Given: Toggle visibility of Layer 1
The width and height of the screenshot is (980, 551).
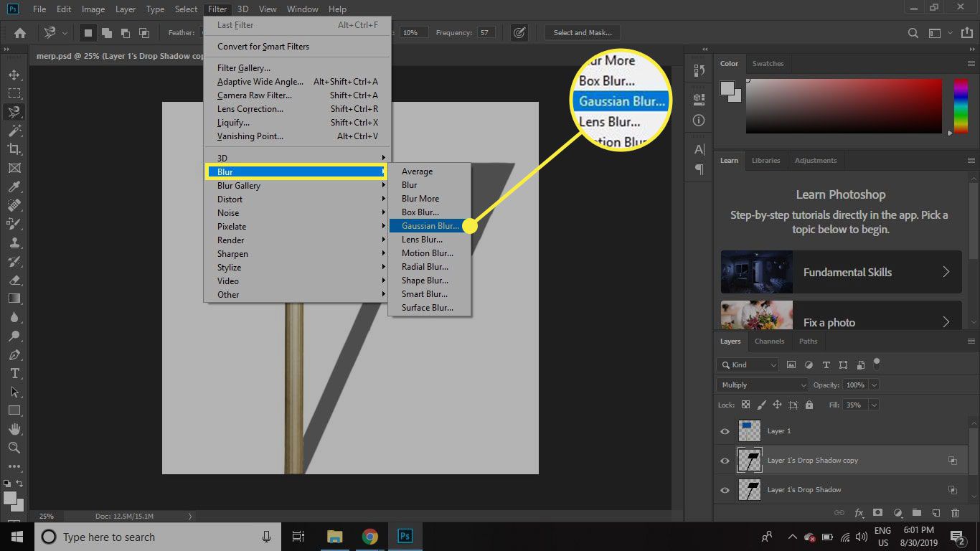Looking at the screenshot, I should click(x=725, y=431).
